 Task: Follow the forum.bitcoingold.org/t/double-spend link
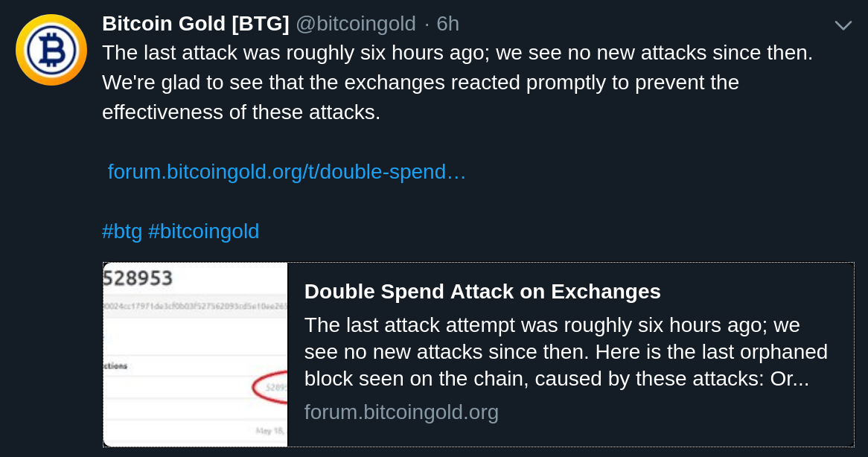click(x=287, y=171)
